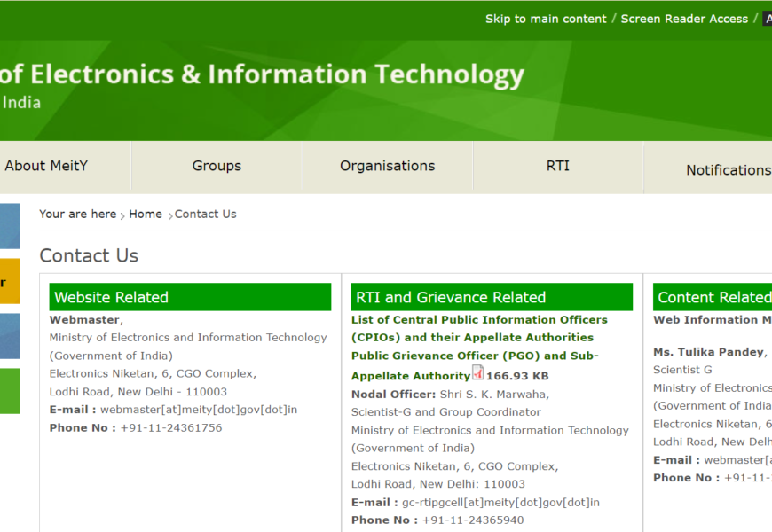Click Electronics Niketan address line under Website Related

153,373
